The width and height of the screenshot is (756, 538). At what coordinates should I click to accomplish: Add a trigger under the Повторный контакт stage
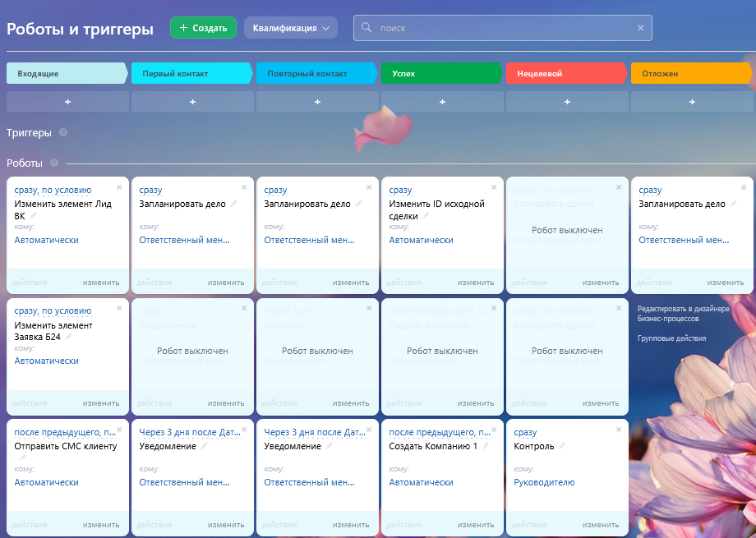[317, 102]
